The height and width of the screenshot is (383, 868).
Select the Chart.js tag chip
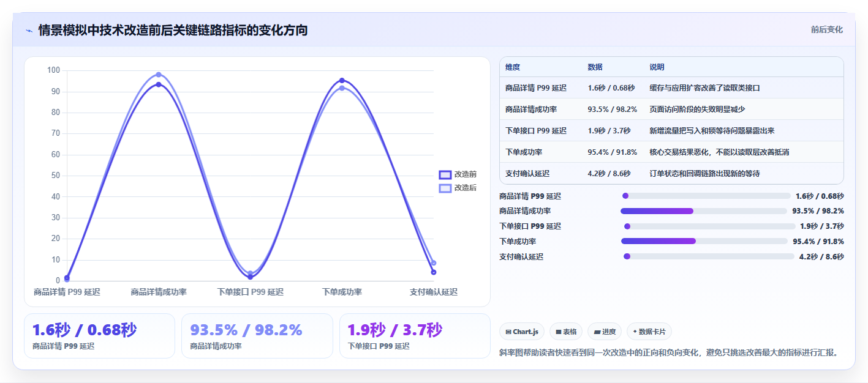pos(522,332)
